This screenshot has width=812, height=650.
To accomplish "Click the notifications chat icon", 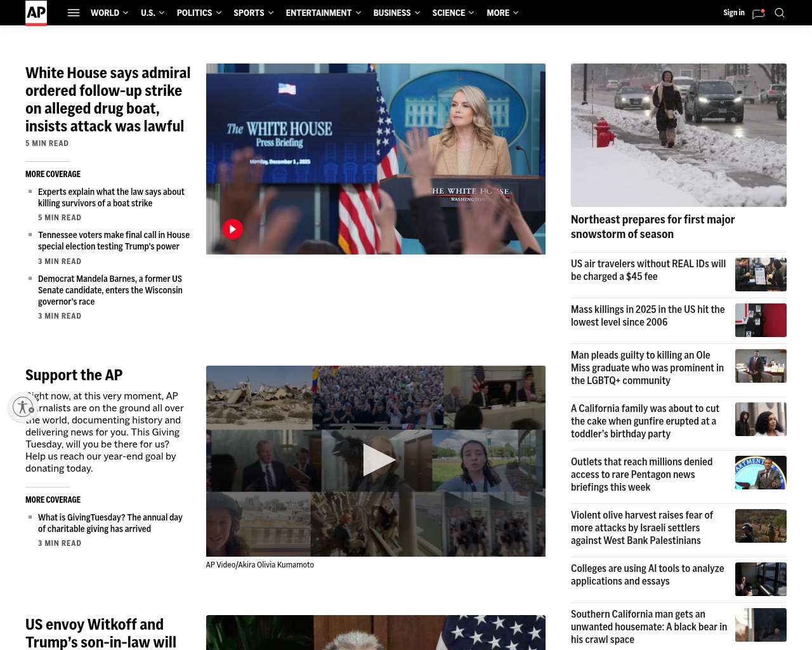I will point(758,13).
